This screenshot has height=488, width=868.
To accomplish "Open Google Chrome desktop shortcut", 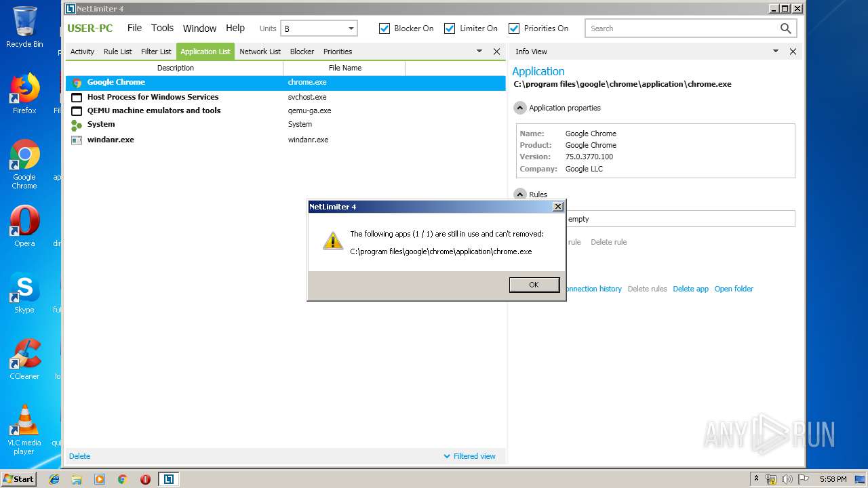I will pos(24,165).
